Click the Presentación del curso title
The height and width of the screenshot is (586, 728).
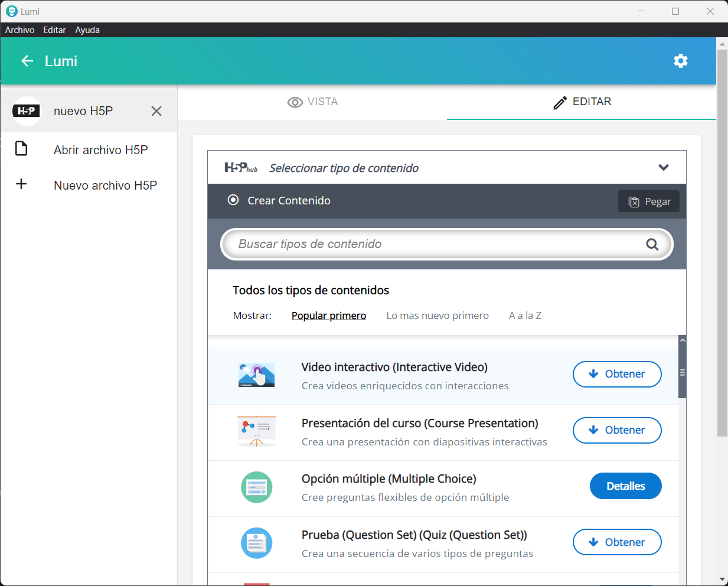click(420, 424)
